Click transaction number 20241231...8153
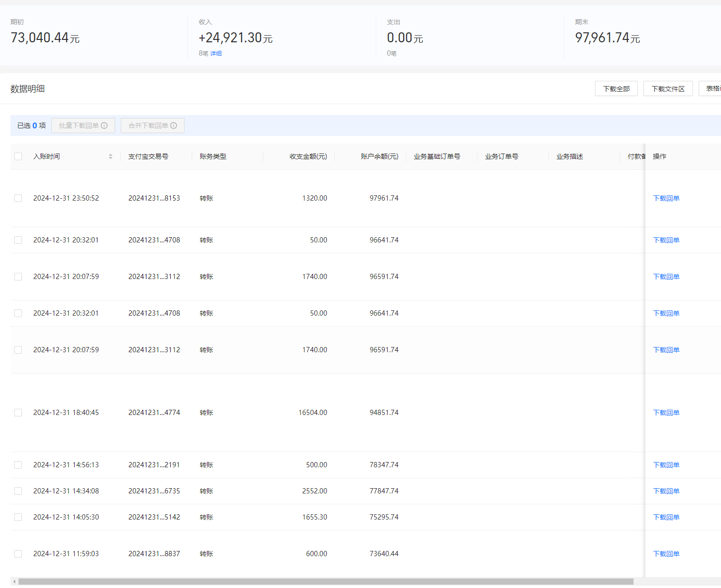This screenshot has width=721, height=588. click(x=154, y=198)
